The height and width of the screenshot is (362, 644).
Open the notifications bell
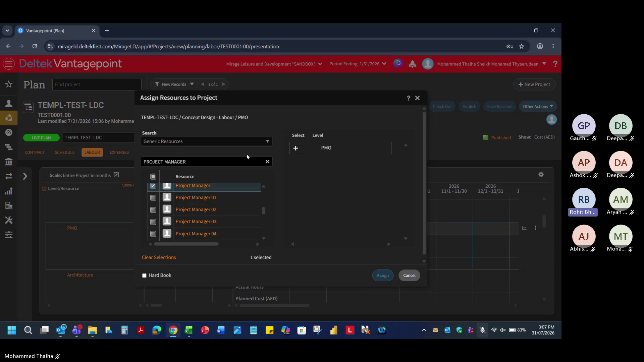pyautogui.click(x=412, y=64)
